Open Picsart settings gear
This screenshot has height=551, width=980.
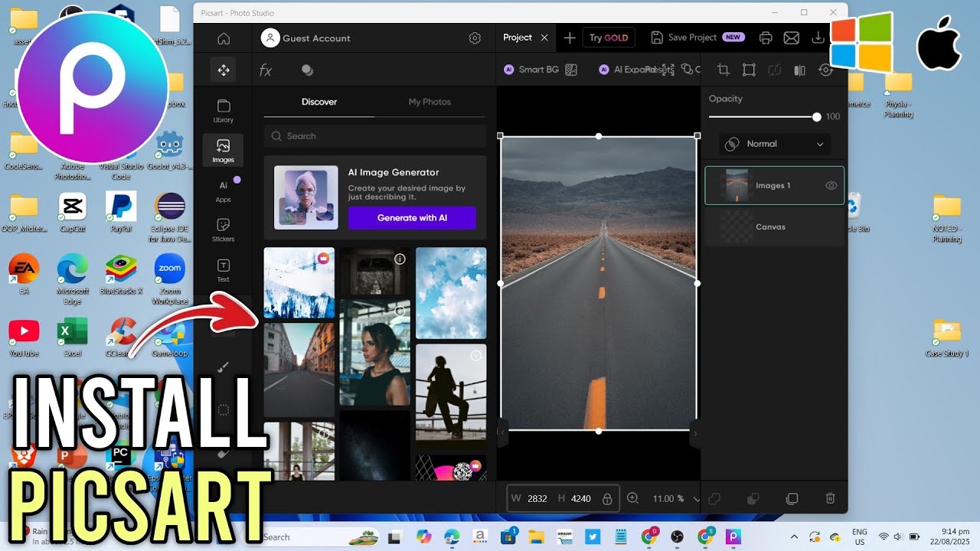click(475, 38)
